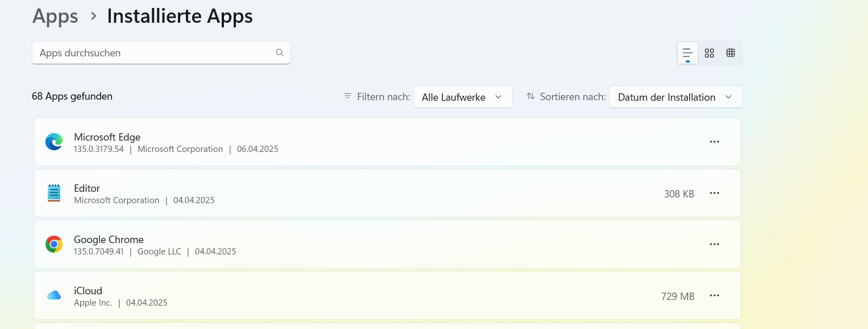Click the Google Chrome app icon
This screenshot has width=868, height=329.
pyautogui.click(x=54, y=244)
